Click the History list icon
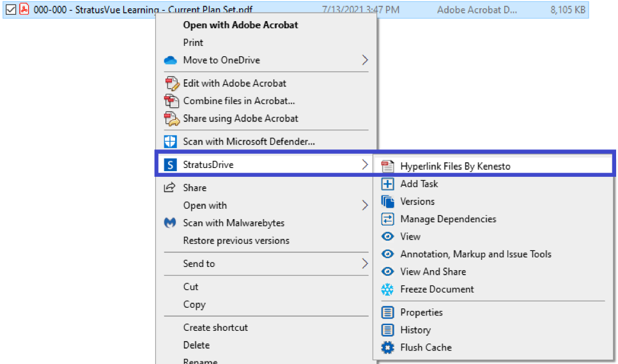 pyautogui.click(x=387, y=330)
